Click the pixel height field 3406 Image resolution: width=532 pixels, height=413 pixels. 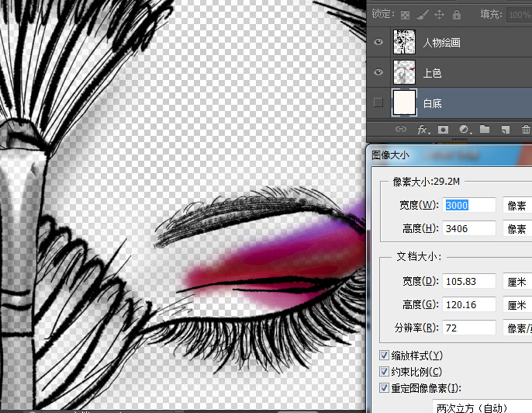click(469, 228)
